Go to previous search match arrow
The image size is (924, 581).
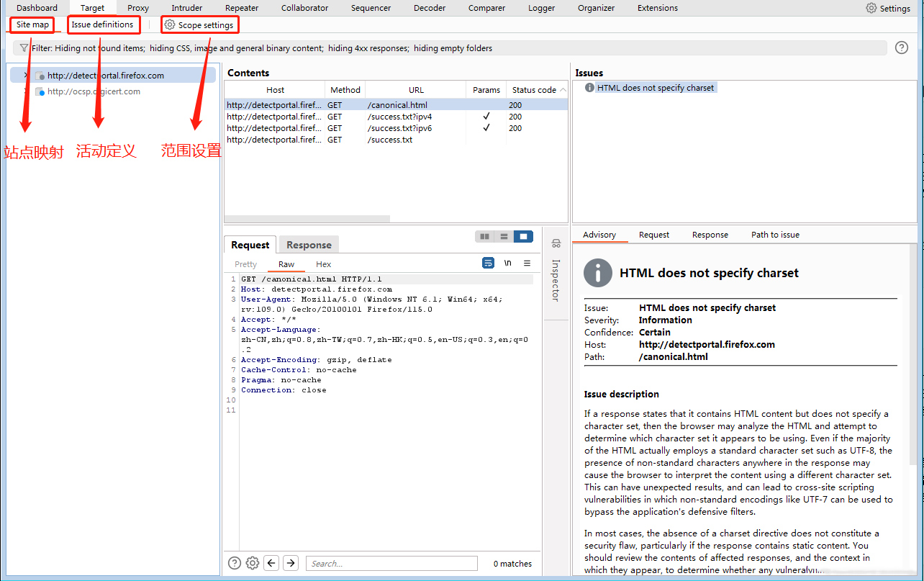click(271, 563)
